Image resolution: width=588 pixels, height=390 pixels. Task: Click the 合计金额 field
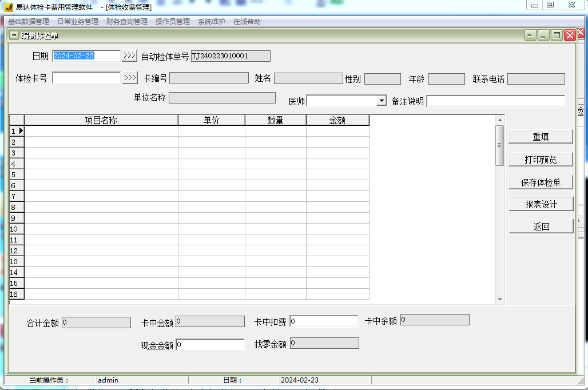(x=96, y=323)
